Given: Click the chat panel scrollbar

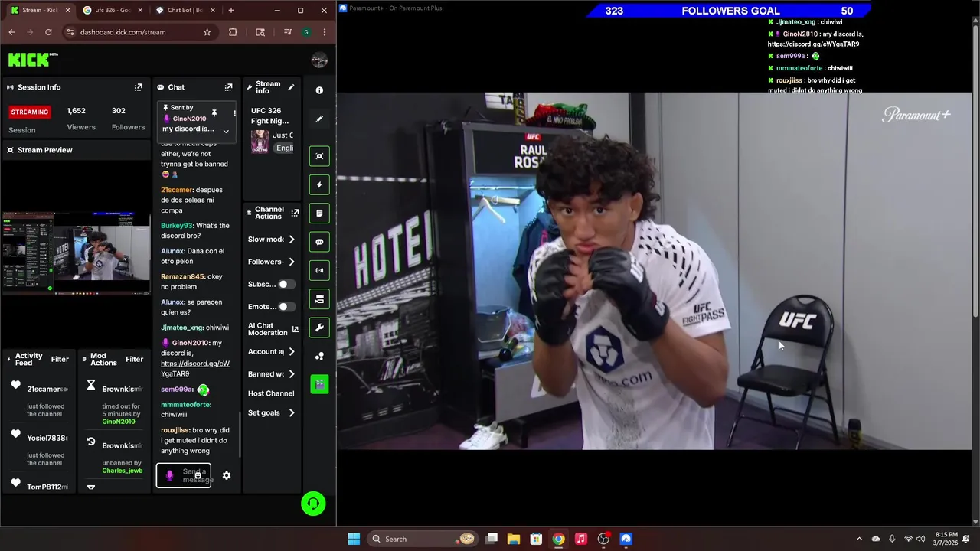Looking at the screenshot, I should 240,435.
